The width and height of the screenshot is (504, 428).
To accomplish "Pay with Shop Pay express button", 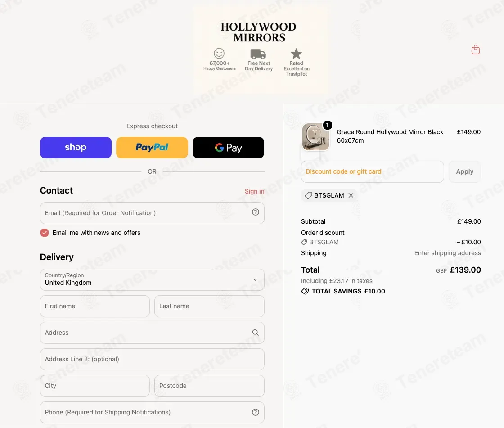I will pyautogui.click(x=76, y=148).
